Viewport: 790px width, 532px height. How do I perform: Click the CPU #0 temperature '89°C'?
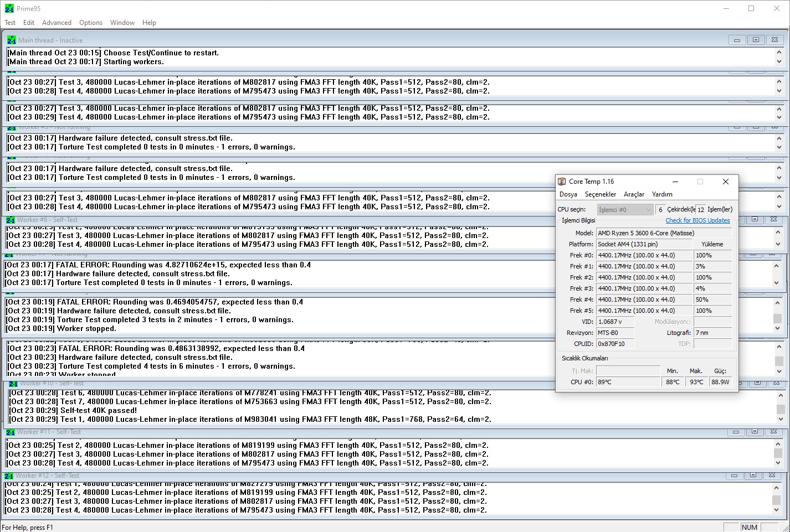point(628,382)
